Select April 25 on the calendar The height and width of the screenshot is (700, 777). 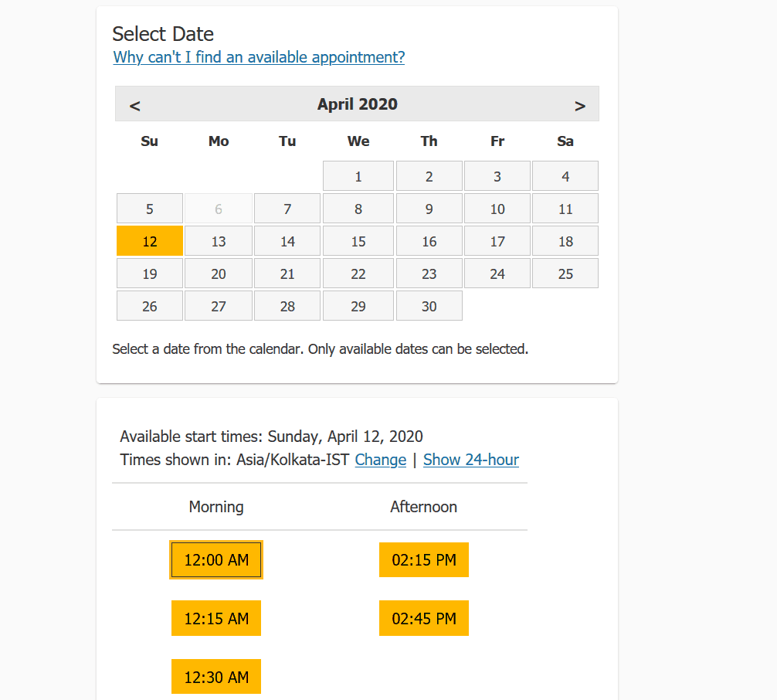pyautogui.click(x=565, y=273)
